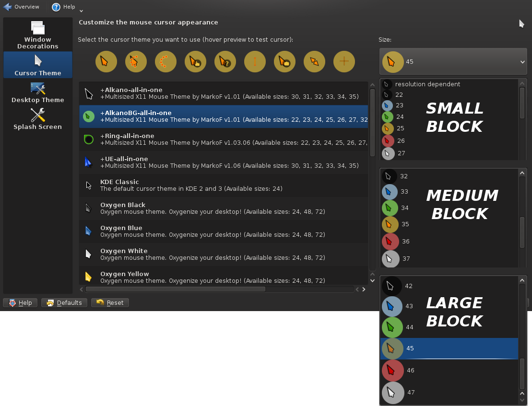
Task: Select the Oxygen Blue theme
Action: 224,232
